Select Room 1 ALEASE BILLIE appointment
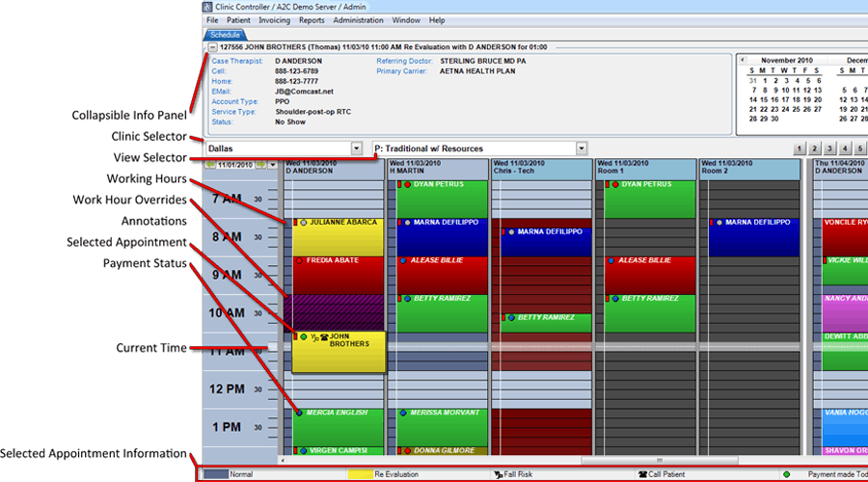 (x=650, y=275)
